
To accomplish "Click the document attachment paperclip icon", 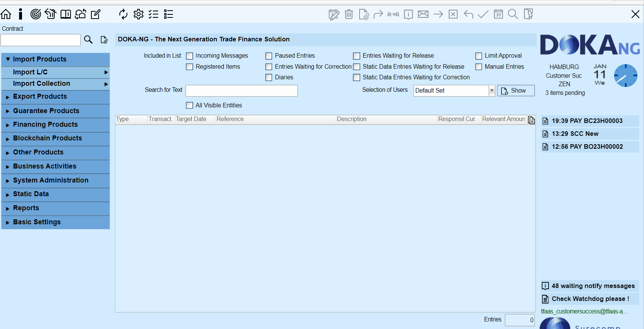I will 364,14.
